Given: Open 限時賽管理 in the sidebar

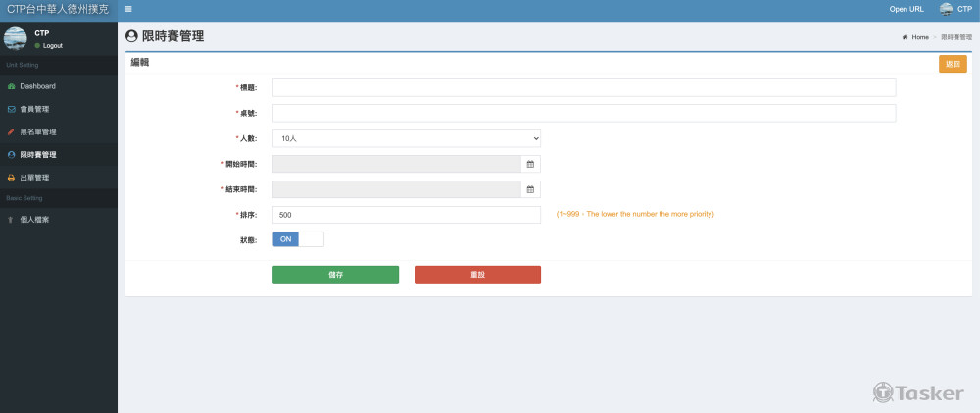Looking at the screenshot, I should pyautogui.click(x=38, y=155).
